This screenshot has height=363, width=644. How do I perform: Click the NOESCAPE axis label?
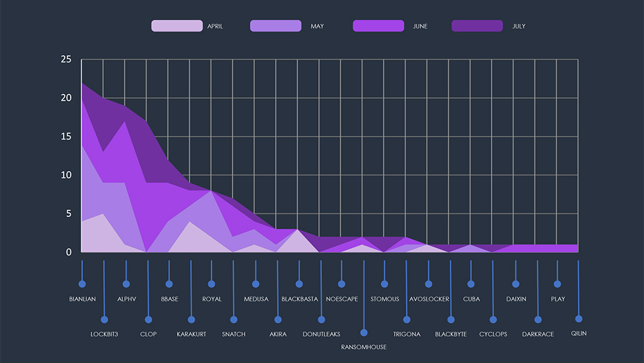coord(342,299)
